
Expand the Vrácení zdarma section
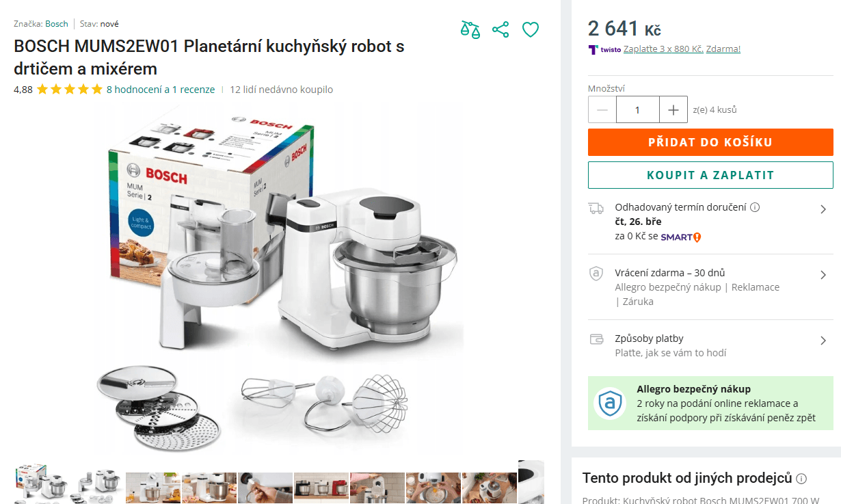coord(825,274)
